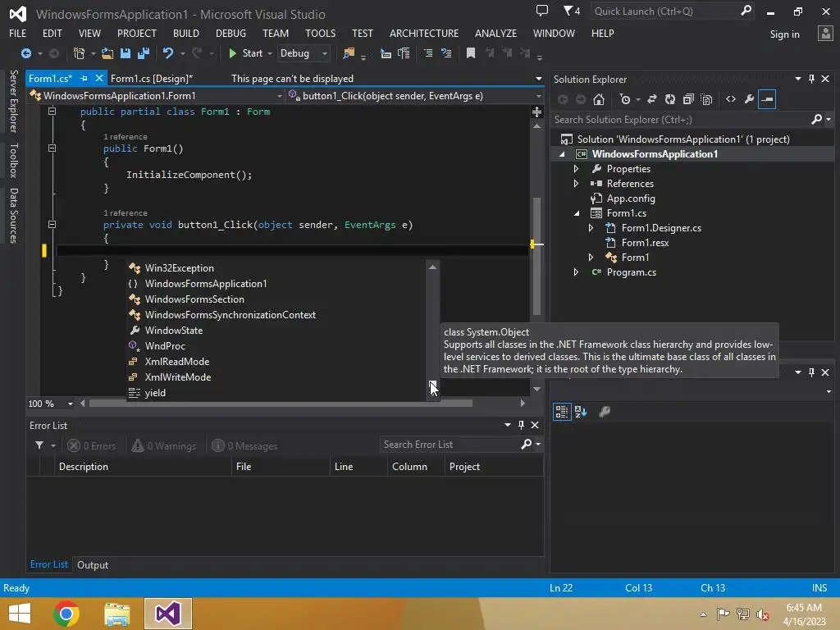Expand the Properties node in Solution Explorer
The width and height of the screenshot is (840, 630).
coord(577,169)
